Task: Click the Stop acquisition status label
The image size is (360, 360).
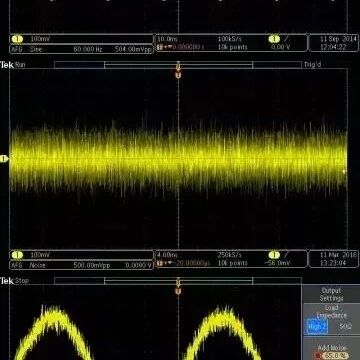Action: coord(22,281)
